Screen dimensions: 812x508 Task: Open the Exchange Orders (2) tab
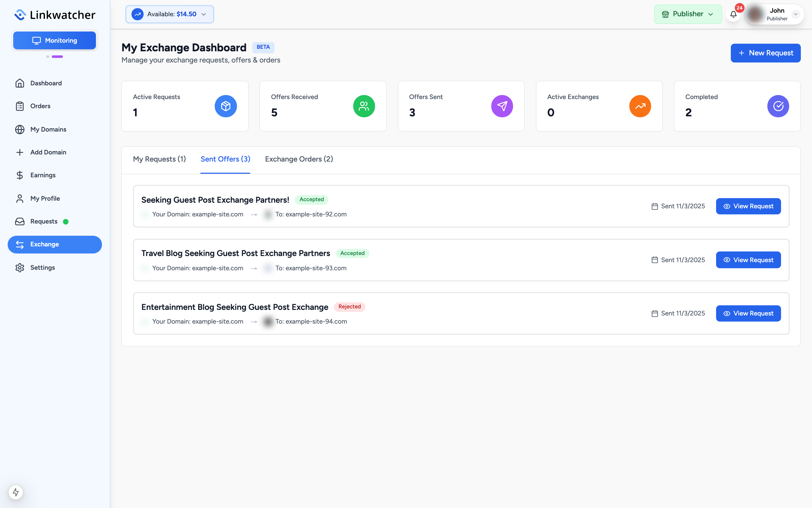(x=299, y=159)
